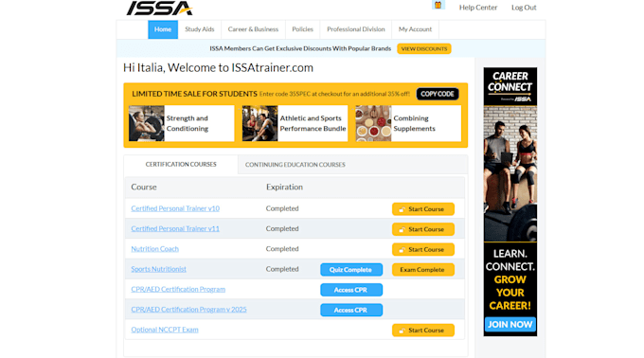Open the Help Center link
Viewport: 644px width, 358px height.
click(477, 8)
